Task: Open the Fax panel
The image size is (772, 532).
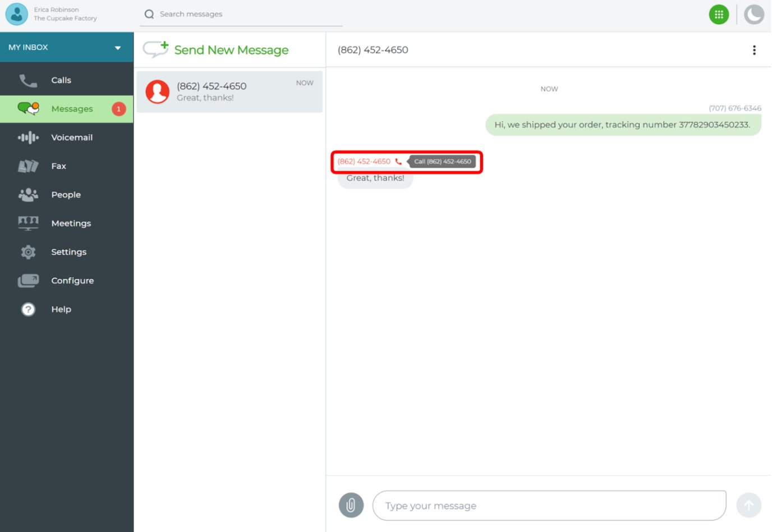Action: click(x=59, y=166)
